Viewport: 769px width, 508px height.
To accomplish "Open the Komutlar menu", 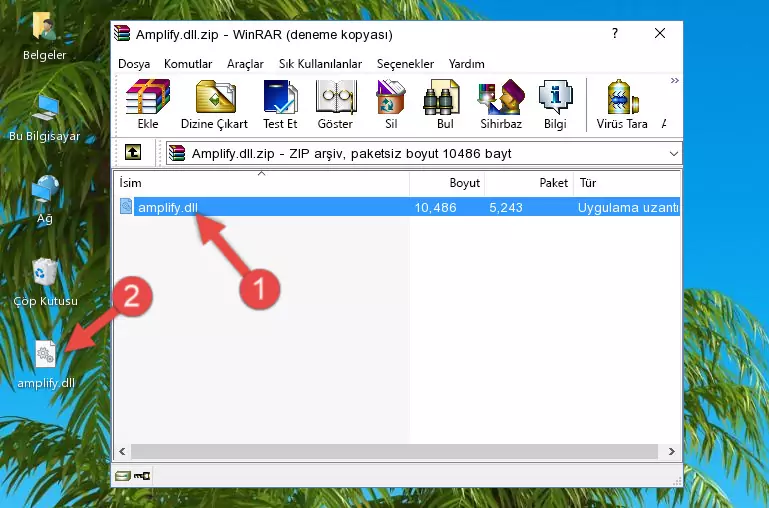I will point(188,64).
